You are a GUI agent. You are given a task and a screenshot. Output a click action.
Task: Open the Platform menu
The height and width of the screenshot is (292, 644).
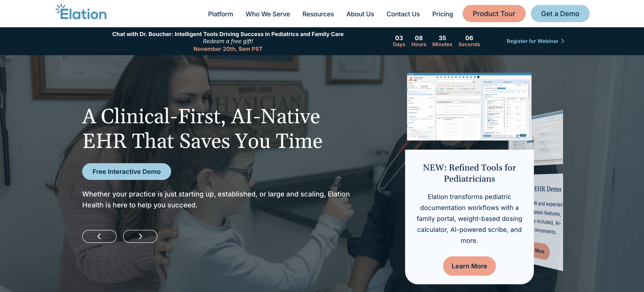point(220,14)
